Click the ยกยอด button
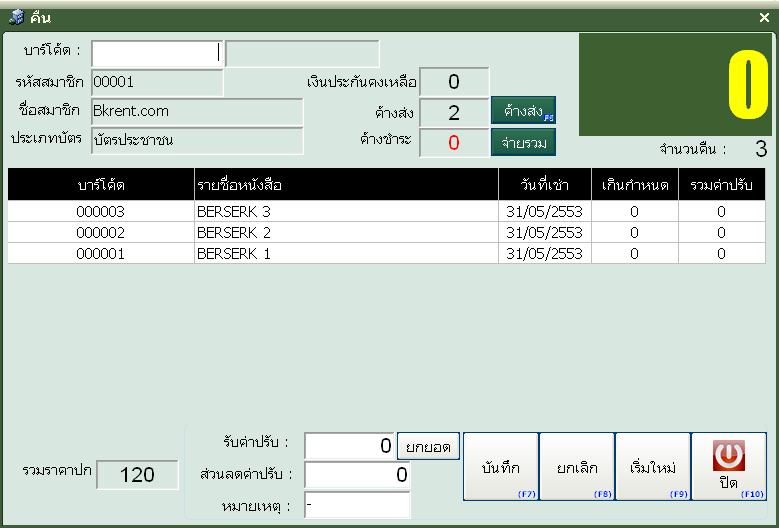779x528 pixels. tap(428, 446)
